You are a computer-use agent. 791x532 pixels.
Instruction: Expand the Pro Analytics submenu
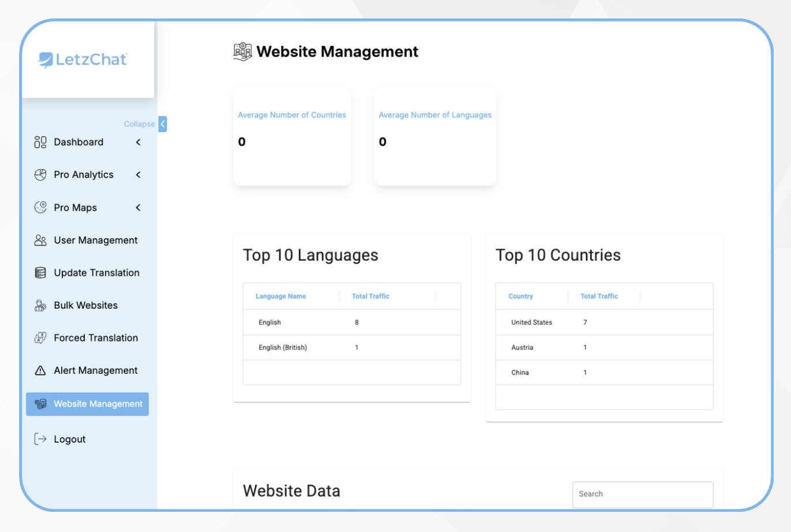[138, 174]
